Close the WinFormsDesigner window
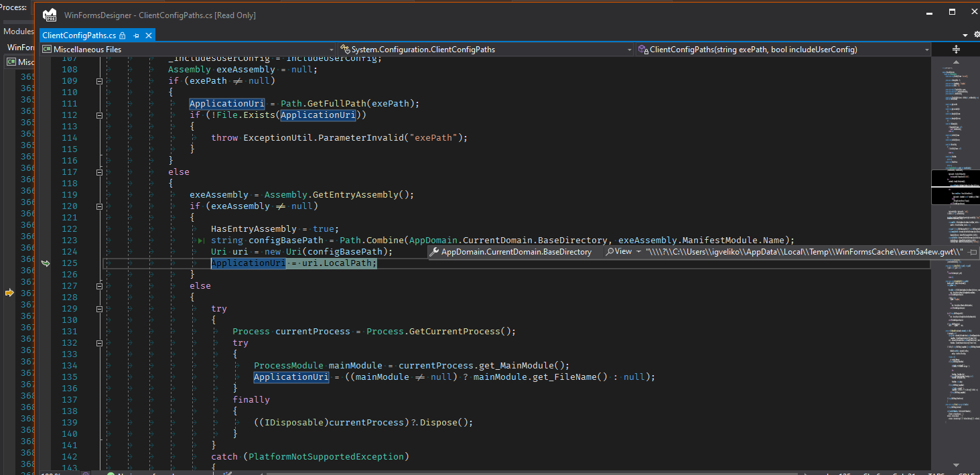 pyautogui.click(x=973, y=12)
